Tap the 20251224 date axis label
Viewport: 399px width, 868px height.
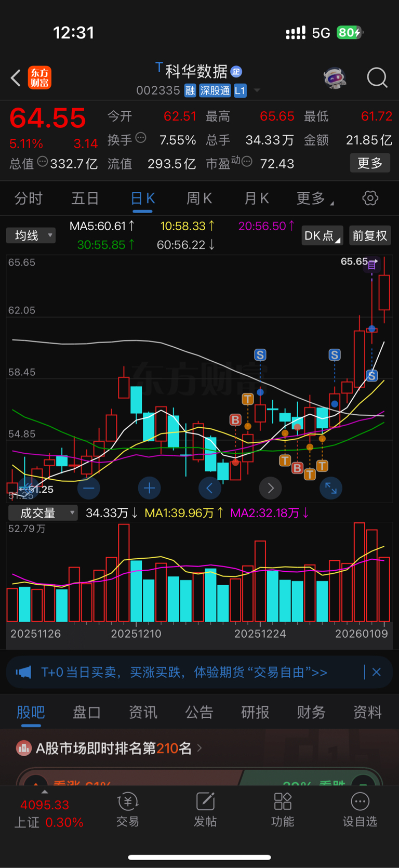(x=260, y=634)
